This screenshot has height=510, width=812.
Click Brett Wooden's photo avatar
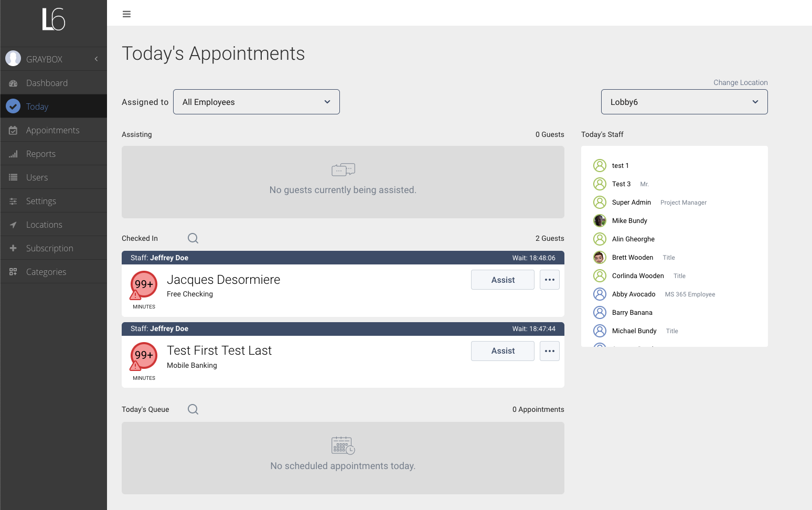tap(600, 257)
